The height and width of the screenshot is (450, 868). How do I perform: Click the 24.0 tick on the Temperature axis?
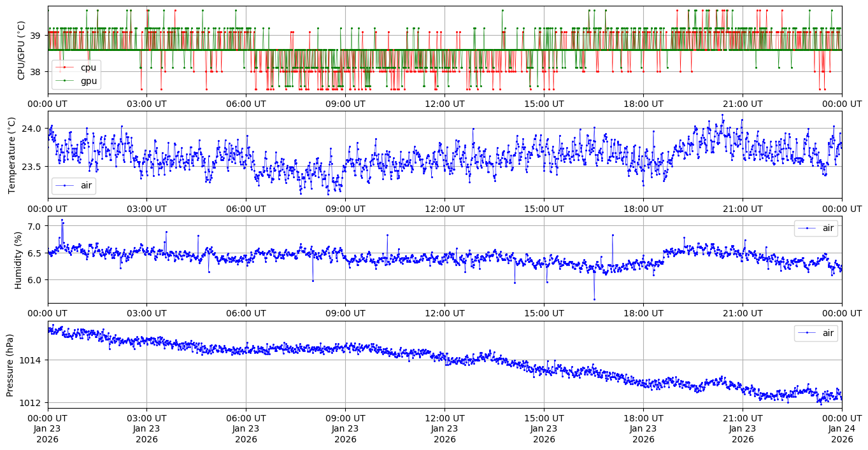coord(33,129)
